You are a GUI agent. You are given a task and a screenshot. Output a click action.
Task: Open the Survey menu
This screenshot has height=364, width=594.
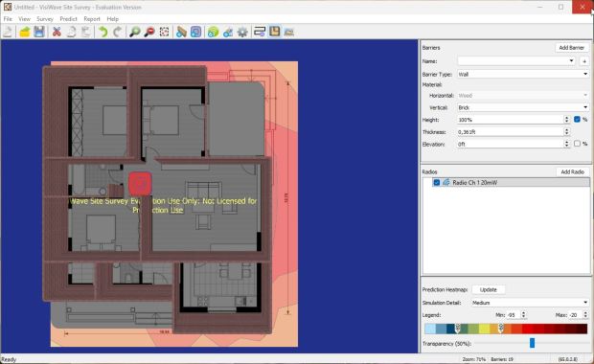click(x=45, y=19)
